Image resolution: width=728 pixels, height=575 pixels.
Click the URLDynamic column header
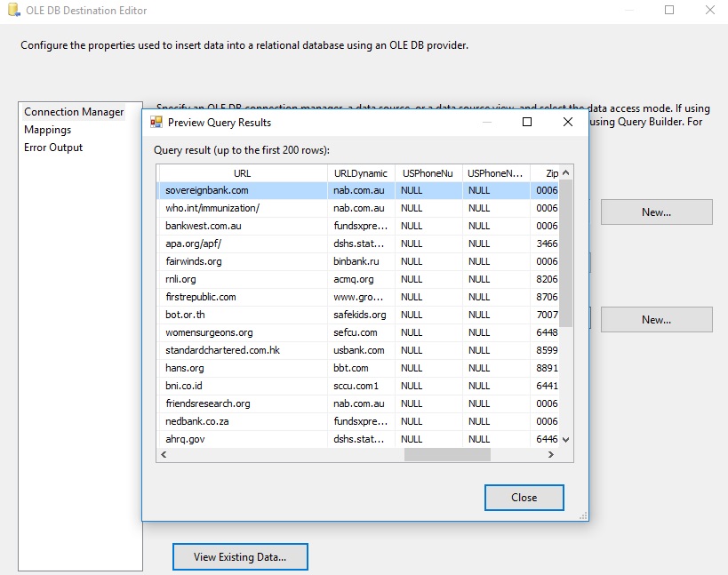point(361,173)
